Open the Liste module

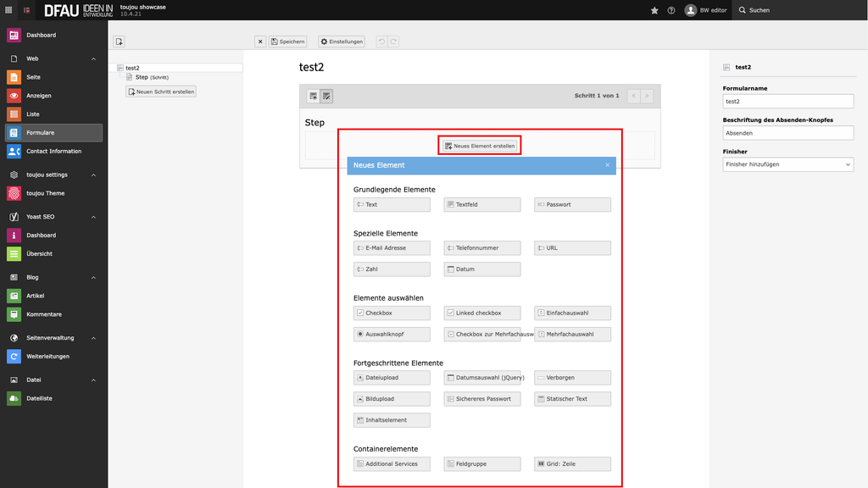pyautogui.click(x=53, y=114)
